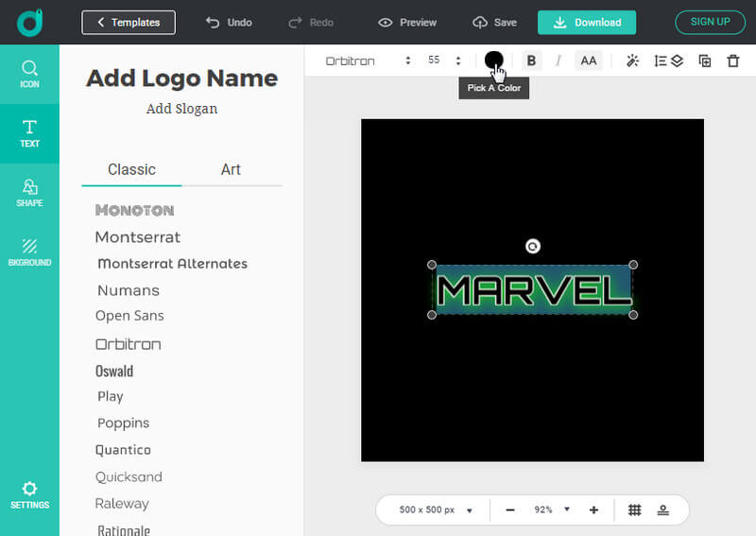Image resolution: width=756 pixels, height=536 pixels.
Task: Open the layers order icon
Action: click(677, 61)
